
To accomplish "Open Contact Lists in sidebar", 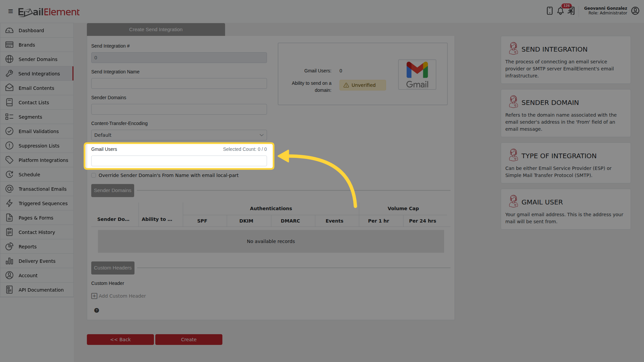I will tap(37, 103).
